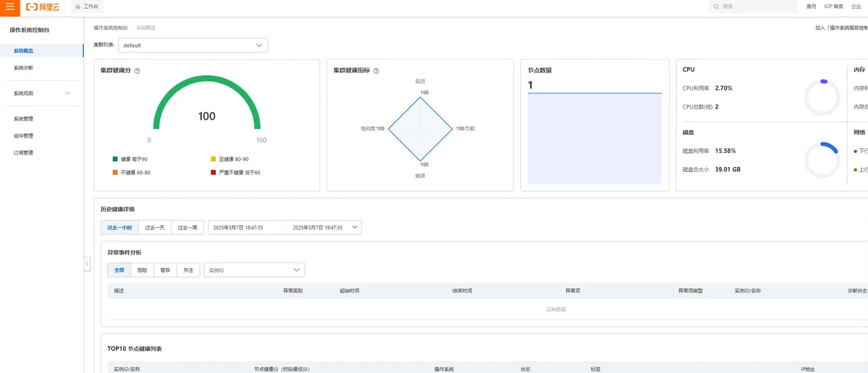Expand the 系统观测 sidebar item

click(42, 93)
